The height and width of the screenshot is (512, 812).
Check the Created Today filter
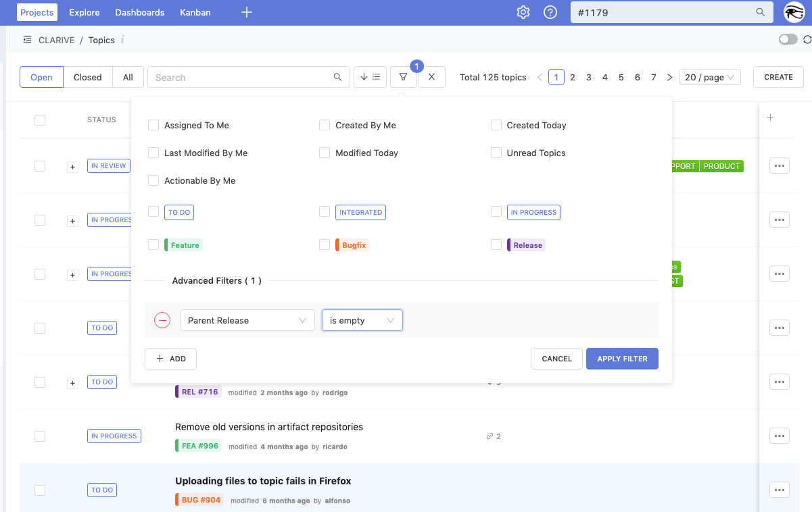(496, 125)
